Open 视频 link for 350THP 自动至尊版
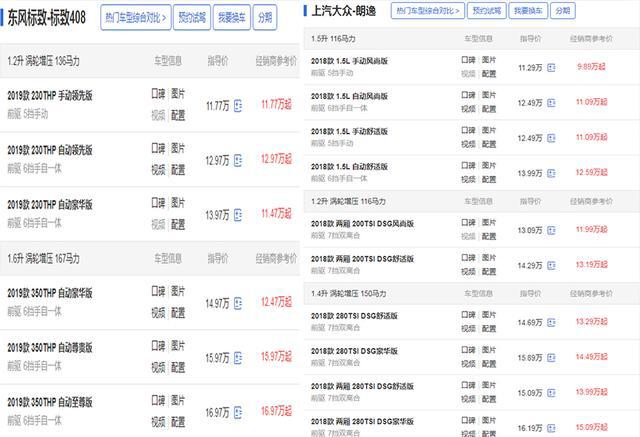 click(158, 422)
